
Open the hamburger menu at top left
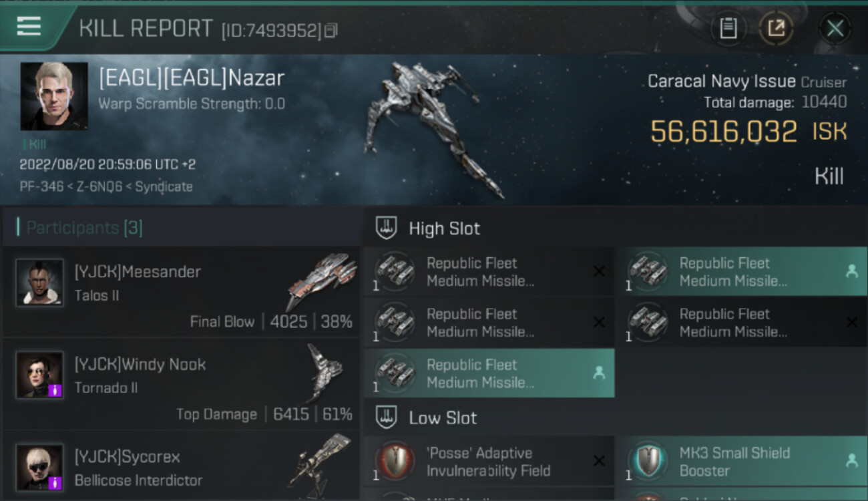[29, 27]
